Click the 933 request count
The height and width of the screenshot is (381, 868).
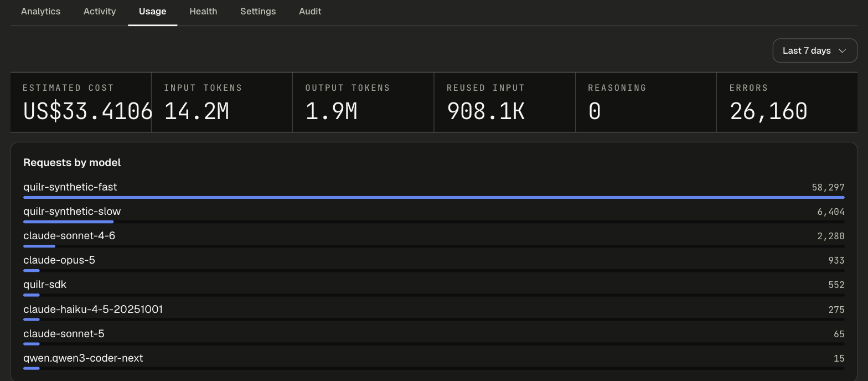[x=836, y=260]
